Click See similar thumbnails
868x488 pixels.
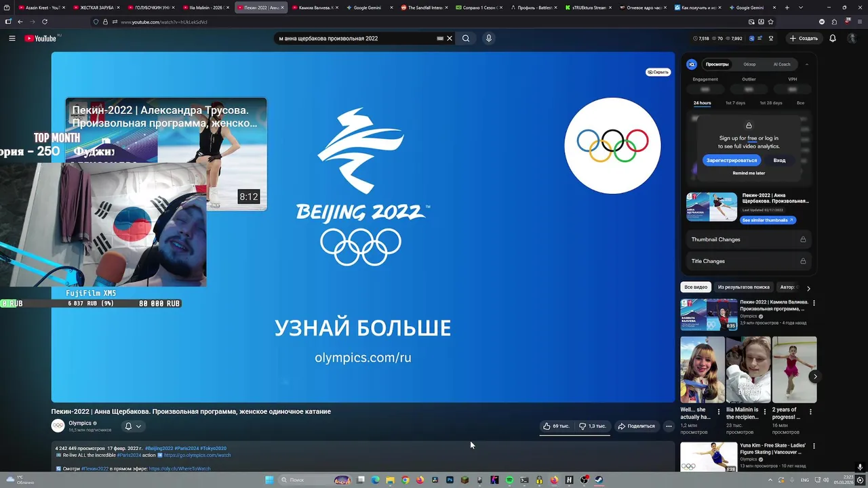click(x=768, y=220)
